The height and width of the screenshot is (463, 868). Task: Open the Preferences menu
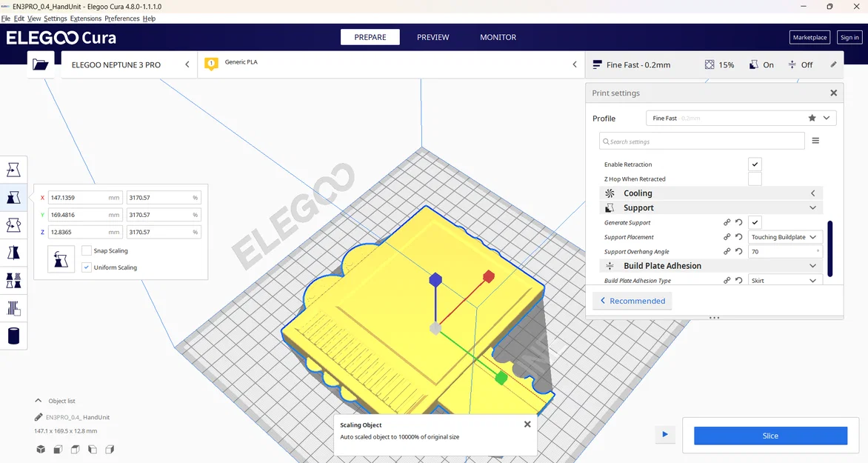coord(121,19)
